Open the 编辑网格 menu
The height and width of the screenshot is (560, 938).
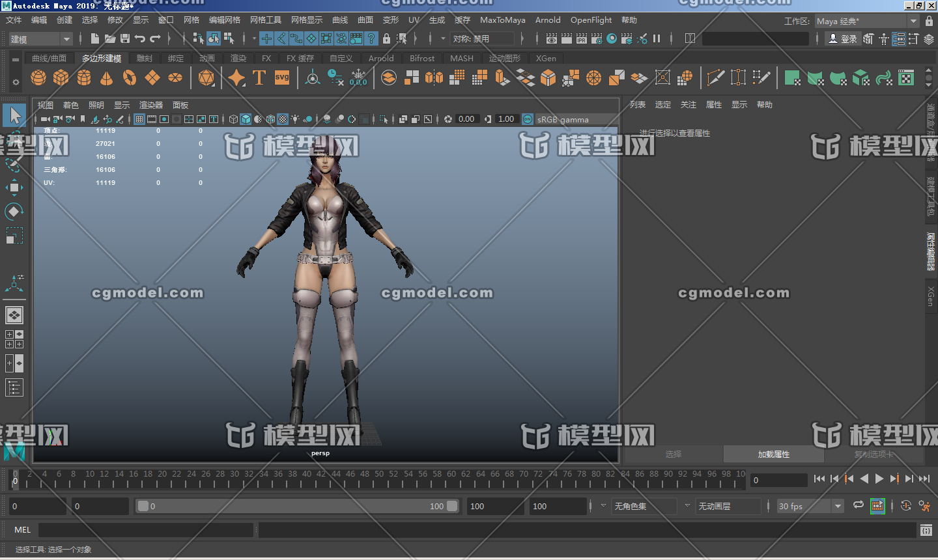[225, 20]
